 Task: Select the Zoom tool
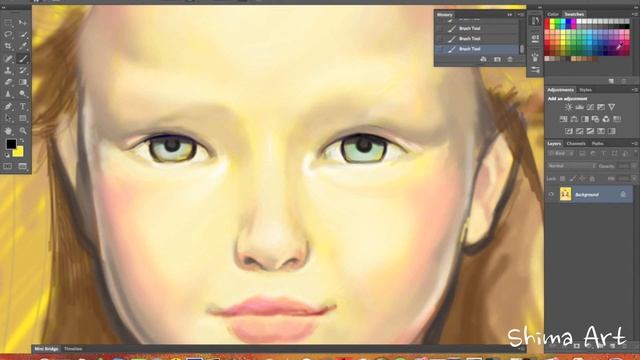tap(23, 131)
